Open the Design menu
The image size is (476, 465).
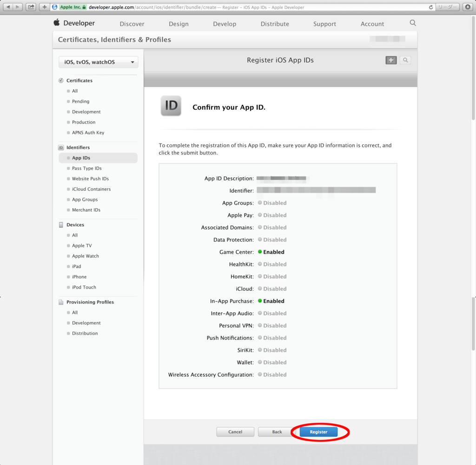tap(178, 24)
